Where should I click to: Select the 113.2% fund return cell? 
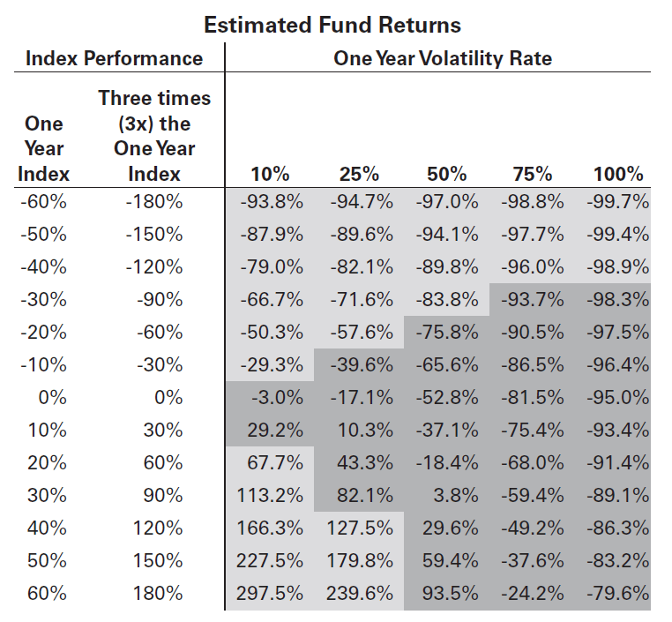(x=270, y=495)
